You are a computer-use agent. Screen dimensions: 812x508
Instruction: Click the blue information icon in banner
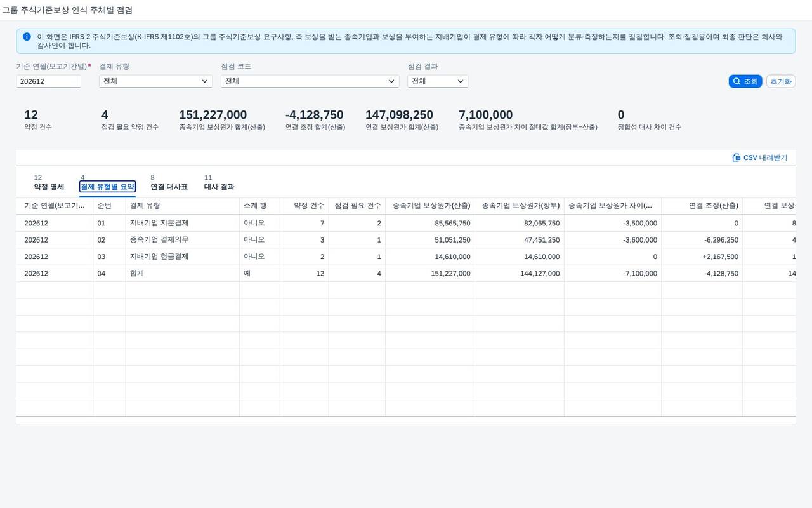tap(27, 37)
